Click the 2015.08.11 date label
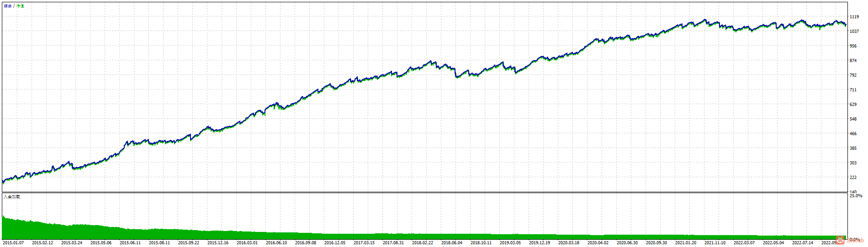 pos(159,243)
